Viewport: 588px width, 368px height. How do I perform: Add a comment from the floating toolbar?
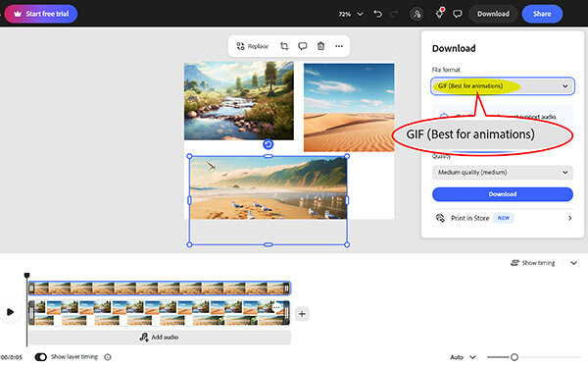302,46
